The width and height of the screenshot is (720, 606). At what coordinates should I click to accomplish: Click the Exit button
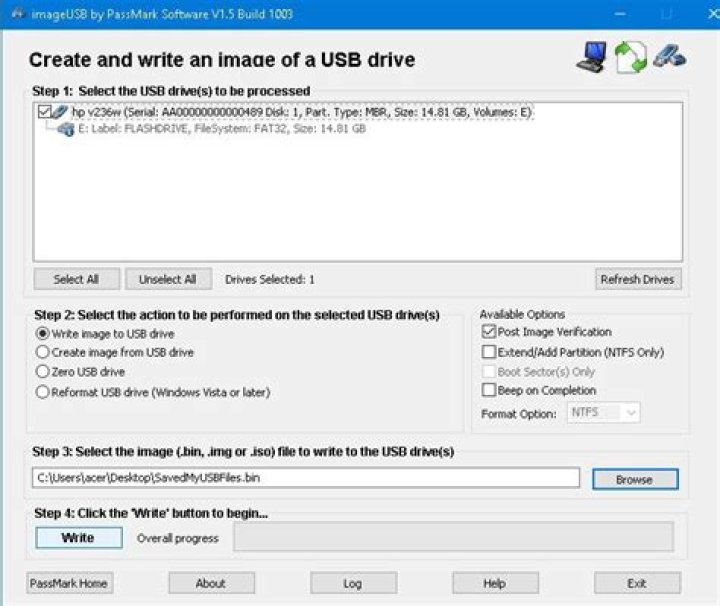tap(637, 583)
